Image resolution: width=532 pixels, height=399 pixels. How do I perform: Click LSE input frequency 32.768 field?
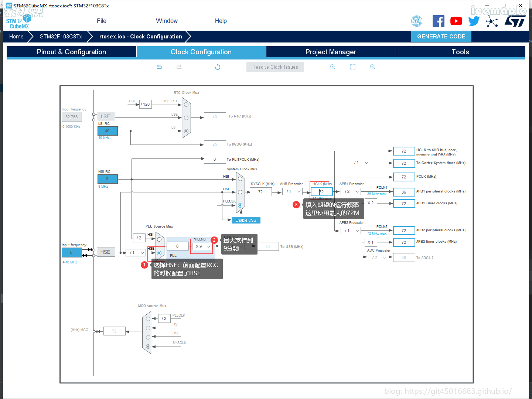click(72, 117)
